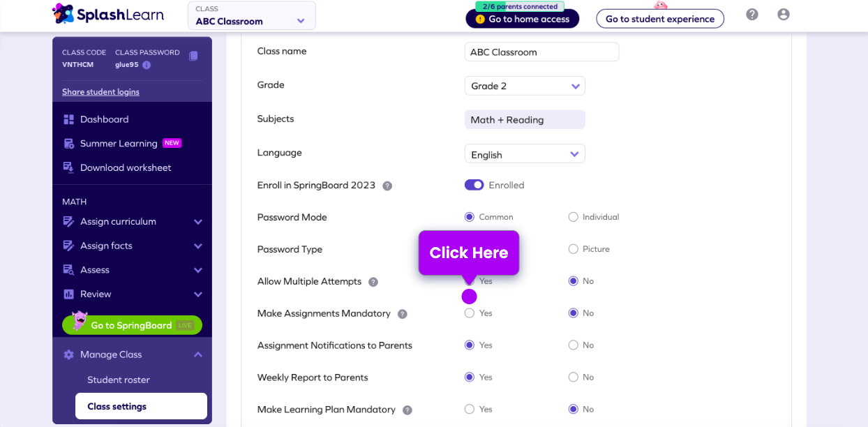Click the info icon next to class password
The width and height of the screenshot is (868, 427).
(x=147, y=65)
